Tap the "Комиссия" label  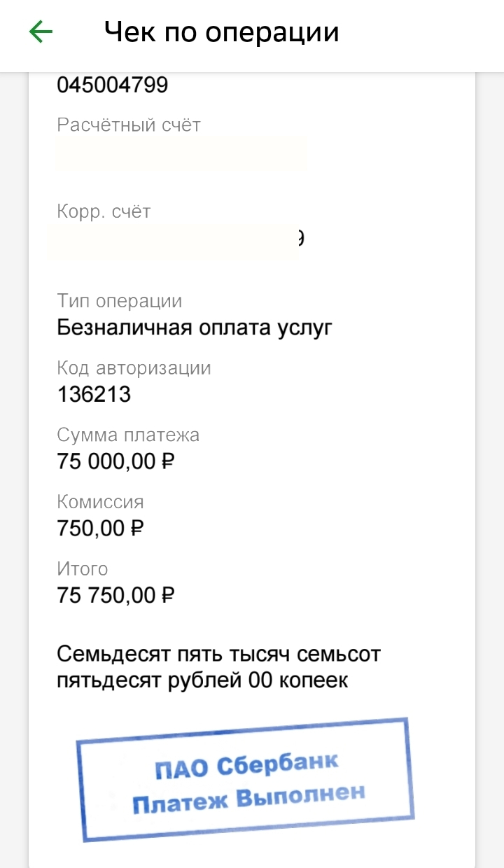point(100,502)
